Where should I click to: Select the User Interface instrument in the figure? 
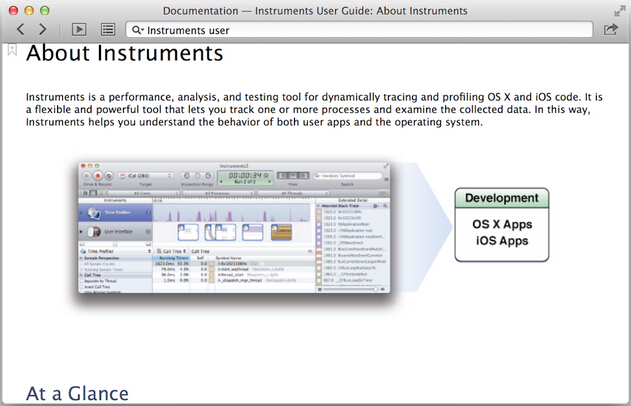pos(112,232)
